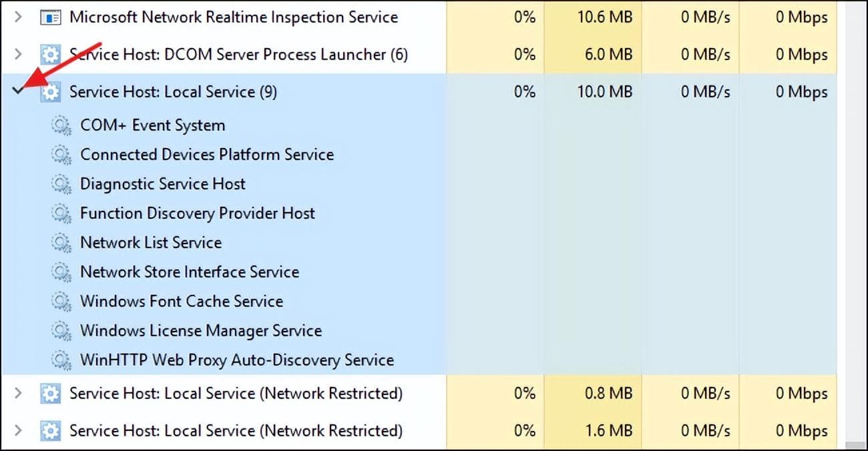Click the DCOM Server Process Launcher gear icon
The image size is (868, 451).
click(50, 55)
